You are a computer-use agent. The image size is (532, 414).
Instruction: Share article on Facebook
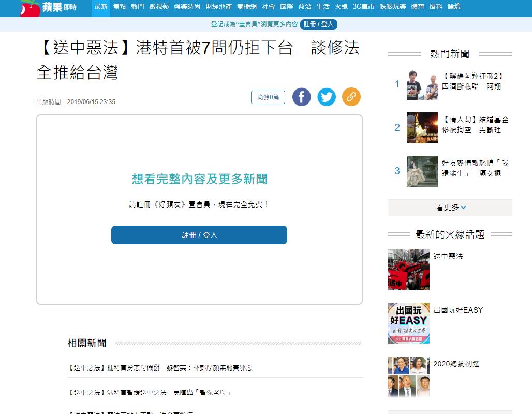[x=301, y=97]
